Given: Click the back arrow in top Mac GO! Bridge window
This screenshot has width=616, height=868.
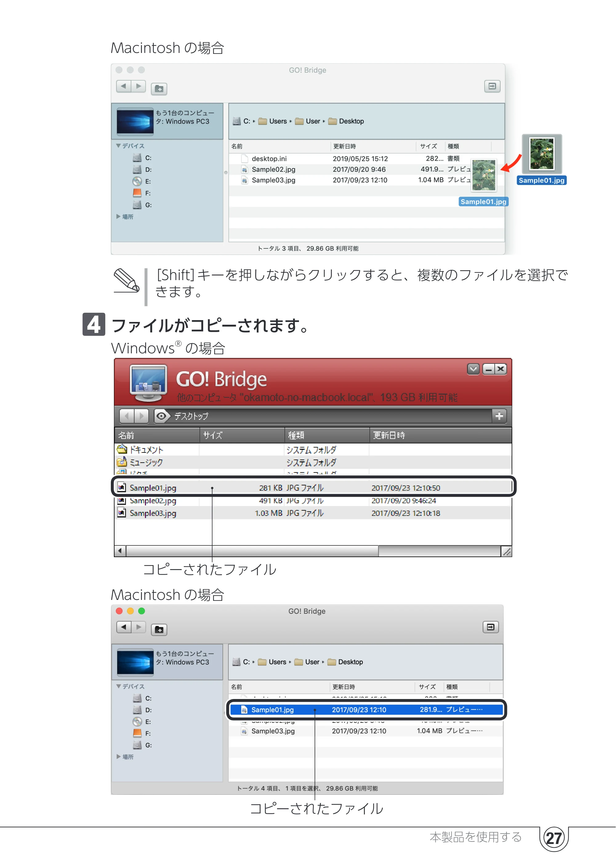Looking at the screenshot, I should pos(124,86).
